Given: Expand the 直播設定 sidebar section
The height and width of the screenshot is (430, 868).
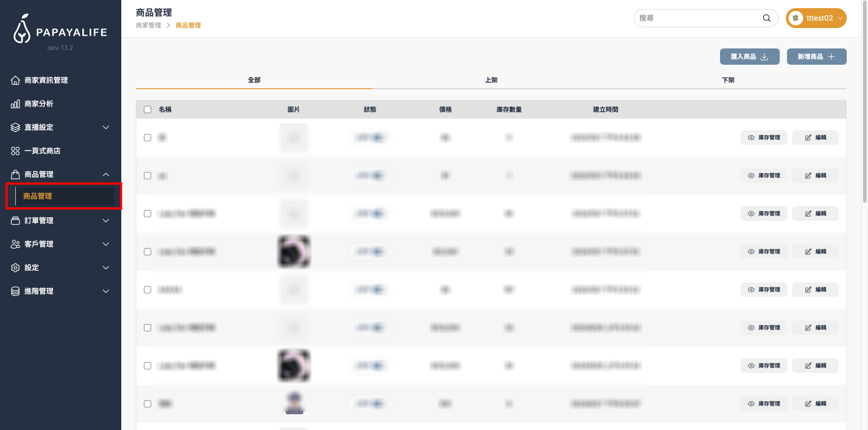Looking at the screenshot, I should [x=105, y=127].
